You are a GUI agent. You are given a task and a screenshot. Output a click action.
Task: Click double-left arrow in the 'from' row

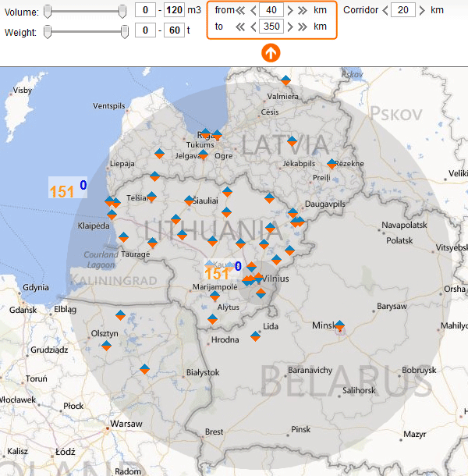[242, 11]
